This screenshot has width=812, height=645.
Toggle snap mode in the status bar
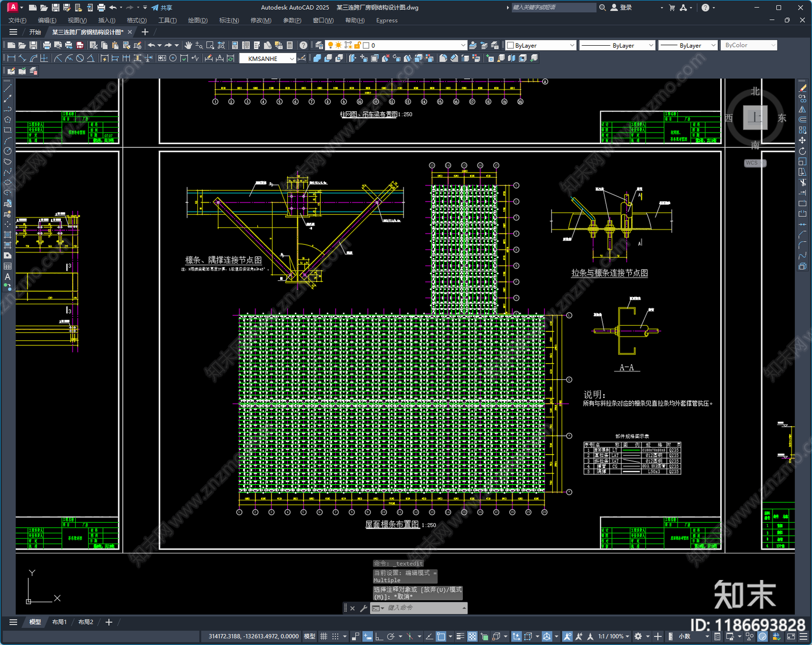[335, 636]
